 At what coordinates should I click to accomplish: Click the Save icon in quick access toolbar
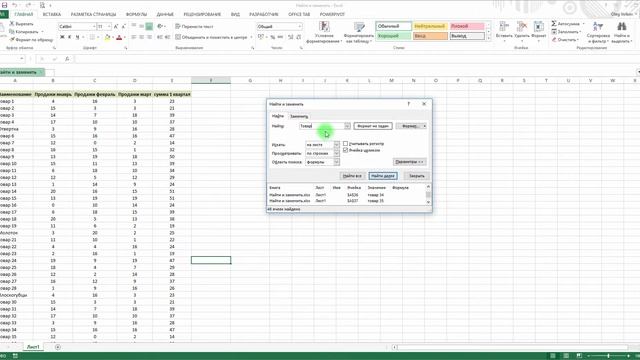[4, 5]
